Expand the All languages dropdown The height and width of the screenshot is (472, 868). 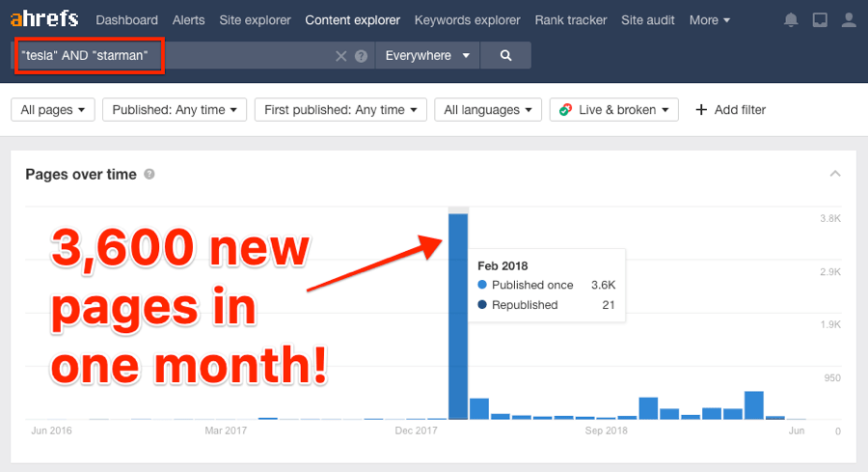(487, 110)
